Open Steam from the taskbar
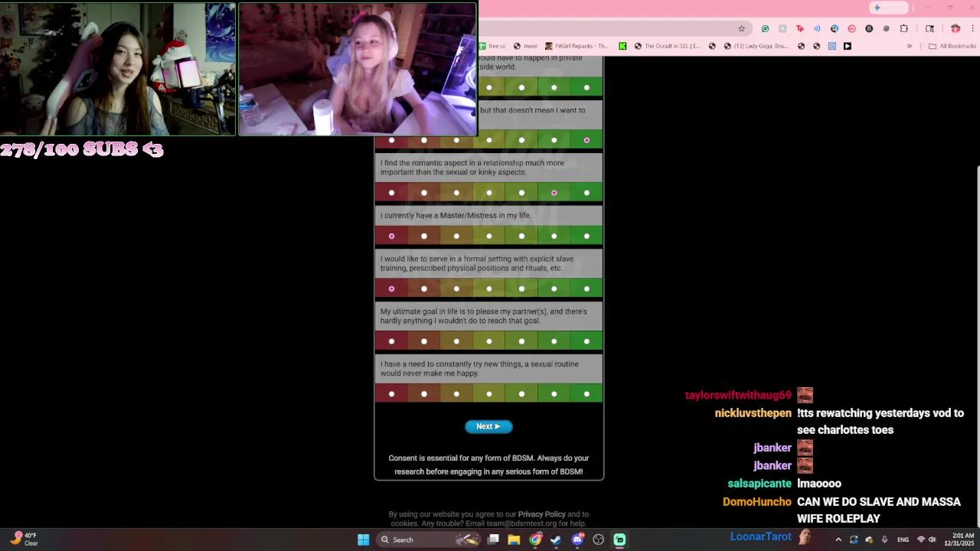This screenshot has width=980, height=551. (x=556, y=540)
